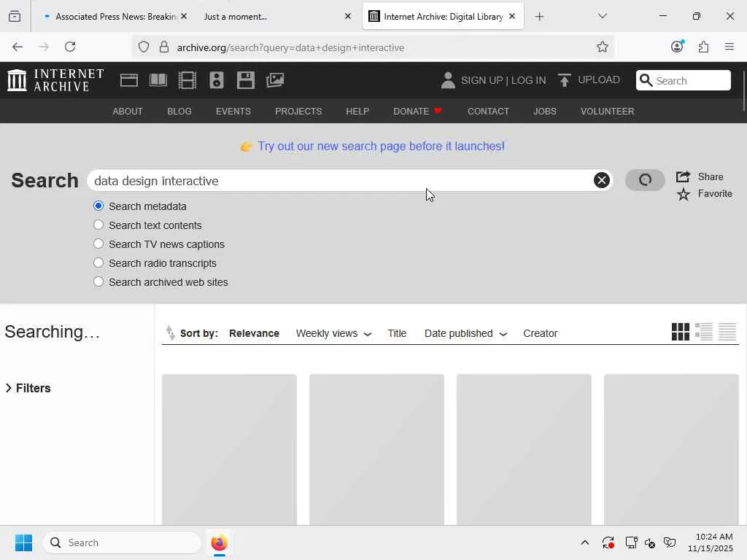This screenshot has height=560, width=747.
Task: Bookmark this page with star icon
Action: [x=602, y=47]
